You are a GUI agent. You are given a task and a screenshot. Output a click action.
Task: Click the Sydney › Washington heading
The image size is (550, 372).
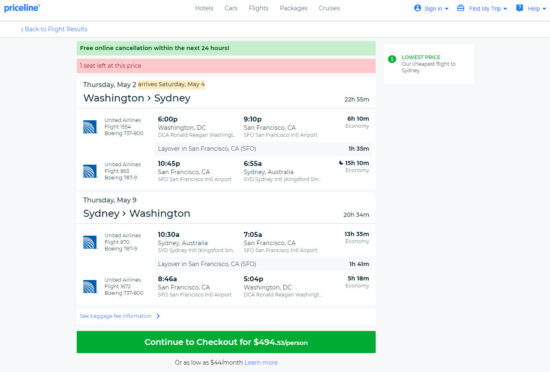(x=137, y=214)
